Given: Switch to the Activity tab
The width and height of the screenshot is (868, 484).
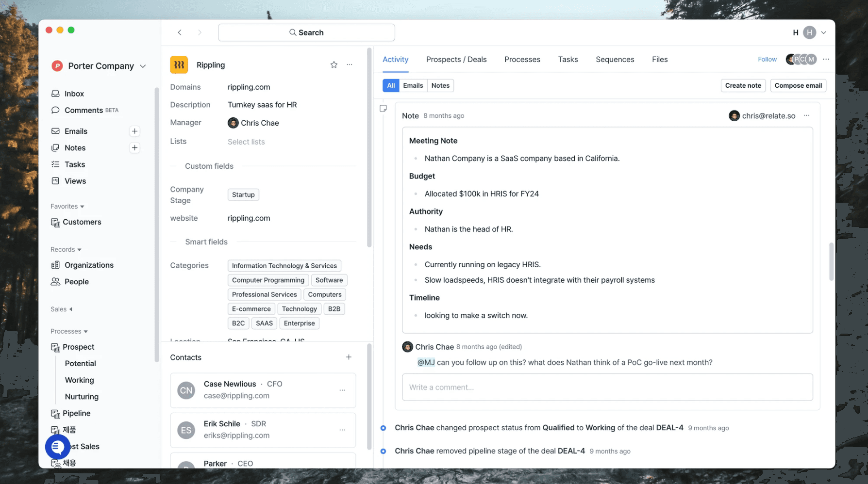Looking at the screenshot, I should (x=395, y=59).
